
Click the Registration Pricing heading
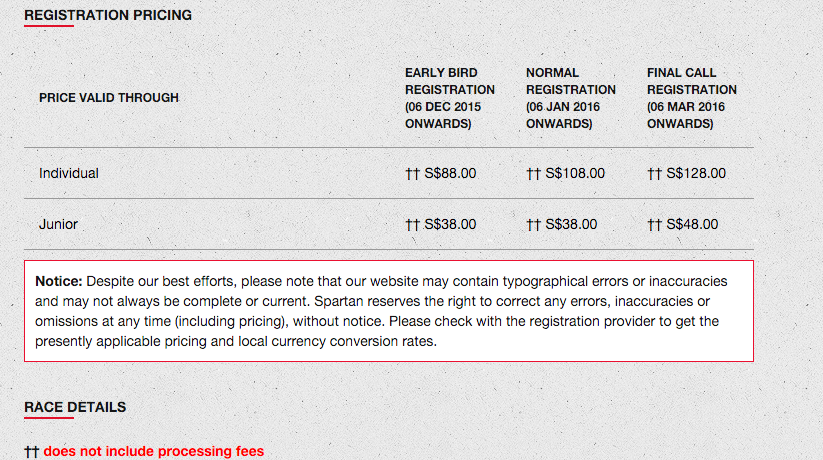pos(108,15)
